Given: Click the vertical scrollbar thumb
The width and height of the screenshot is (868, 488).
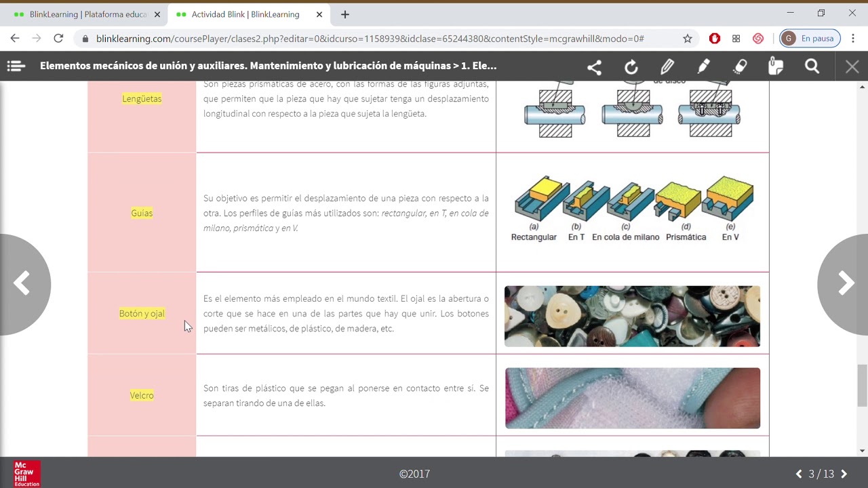Looking at the screenshot, I should pos(863,384).
